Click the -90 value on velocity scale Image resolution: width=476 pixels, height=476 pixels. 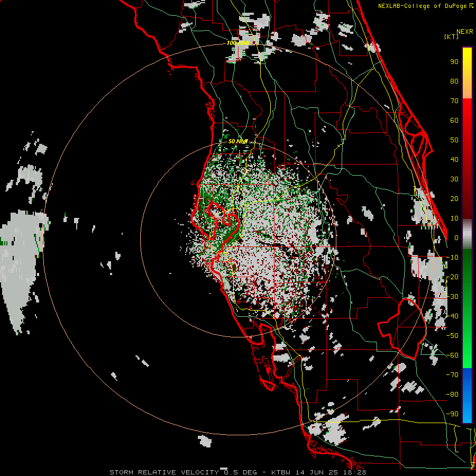[452, 414]
